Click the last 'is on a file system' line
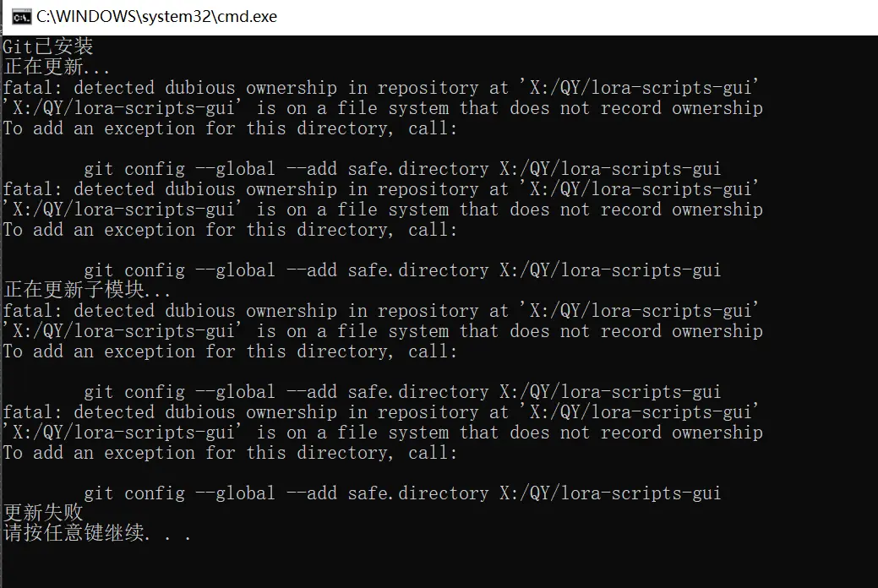Screen dimensions: 878x588 383,433
